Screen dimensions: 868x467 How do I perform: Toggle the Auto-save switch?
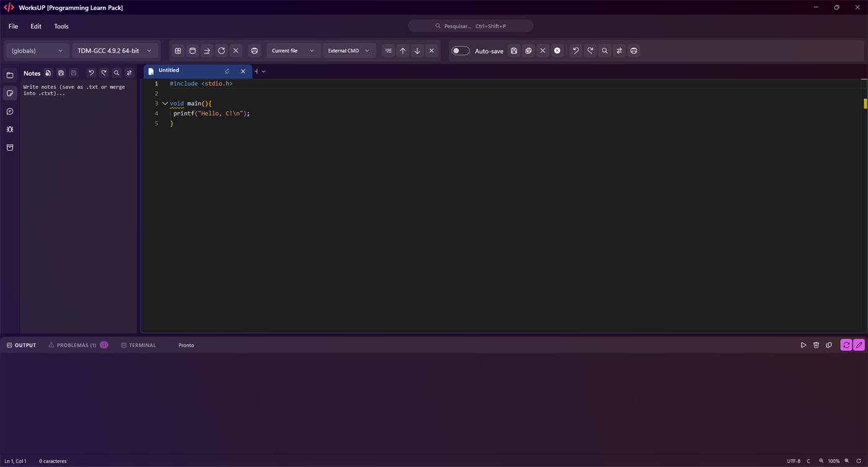pyautogui.click(x=460, y=51)
